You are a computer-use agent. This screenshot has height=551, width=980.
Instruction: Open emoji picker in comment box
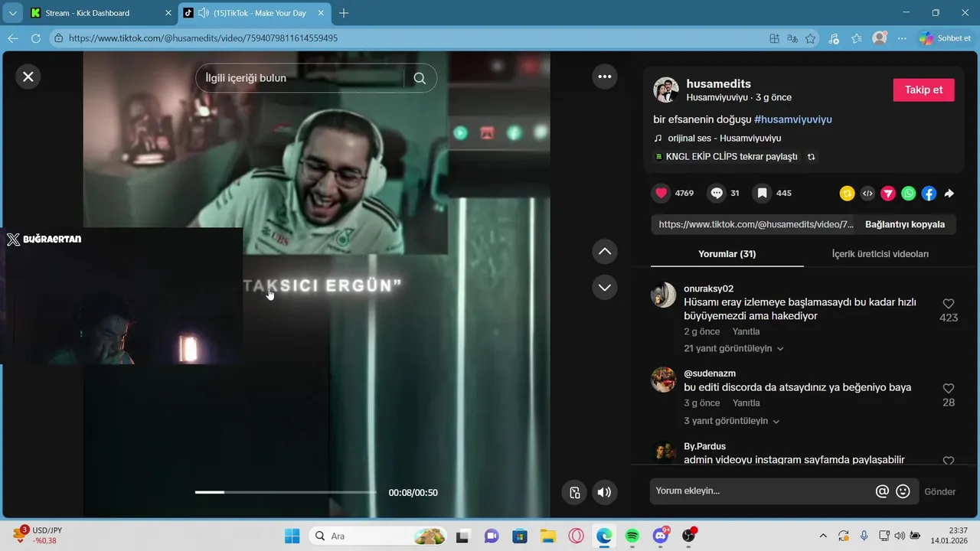903,491
